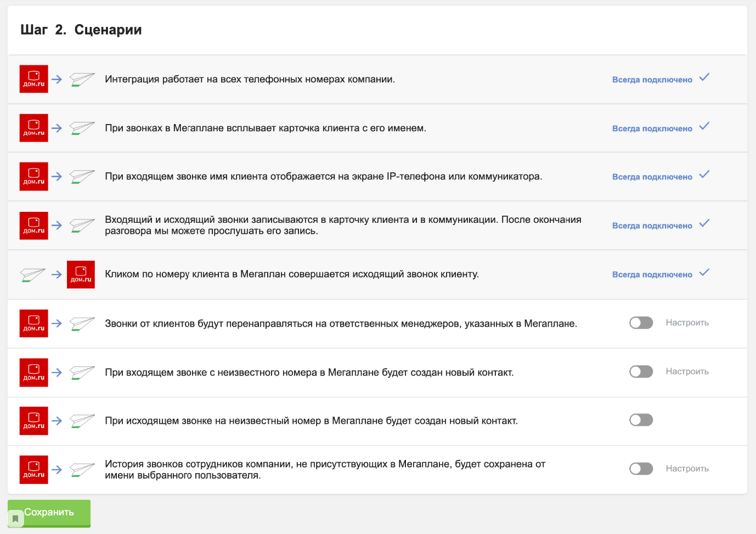Click paper plane icon in 'История звонков сотрудников' row
756x534 pixels.
pos(82,470)
